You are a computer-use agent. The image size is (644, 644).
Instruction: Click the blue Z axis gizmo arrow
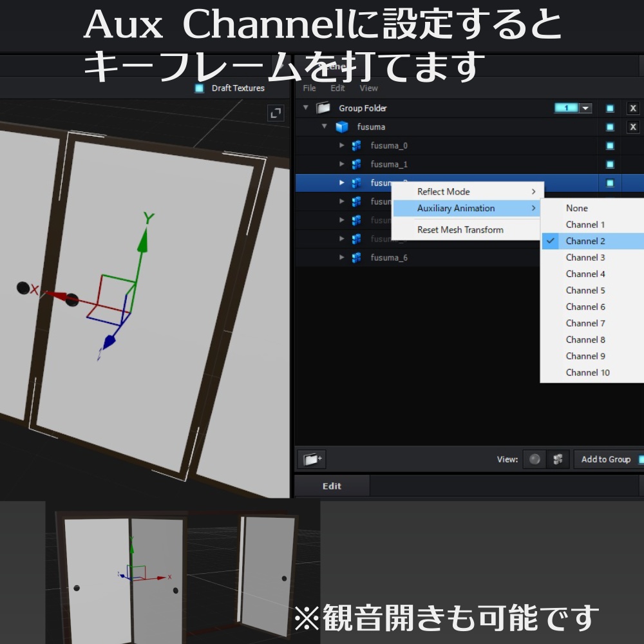[108, 342]
